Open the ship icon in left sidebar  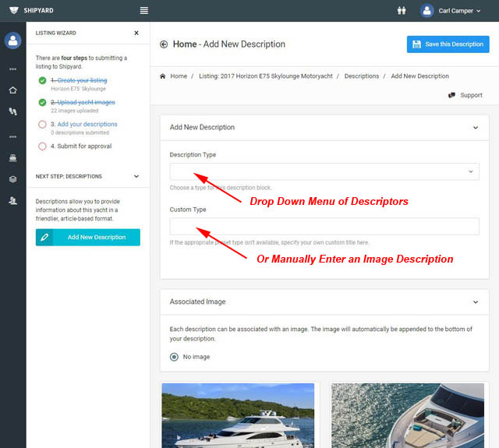(x=12, y=157)
